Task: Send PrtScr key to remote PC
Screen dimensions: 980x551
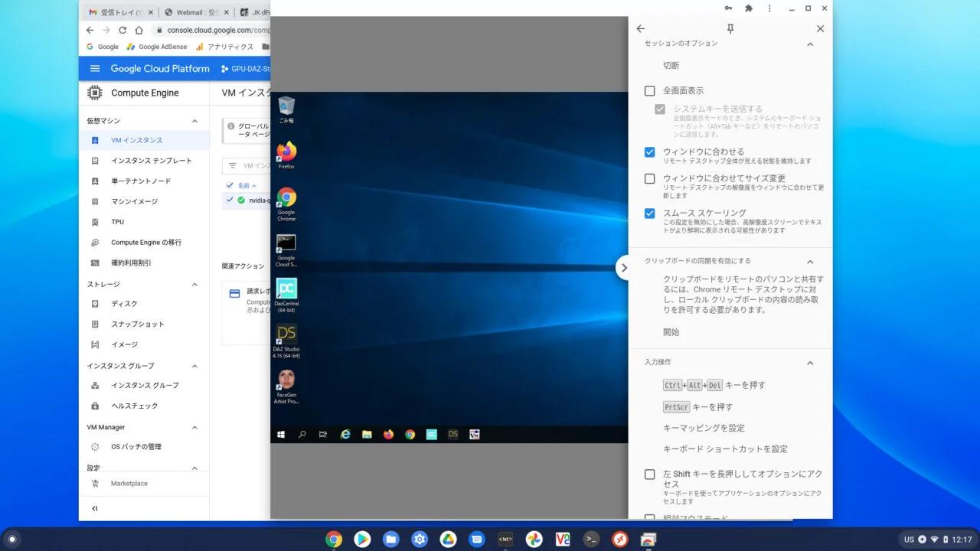Action: point(697,406)
